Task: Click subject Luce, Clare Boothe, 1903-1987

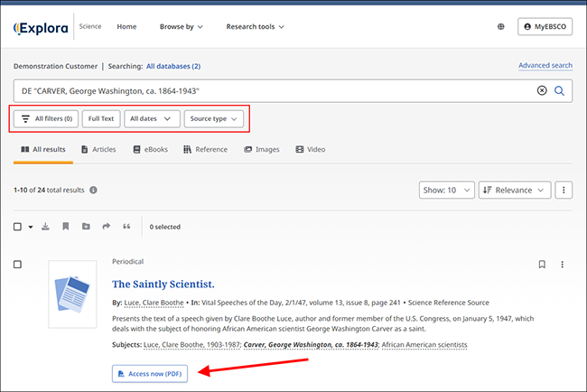Action: click(191, 344)
